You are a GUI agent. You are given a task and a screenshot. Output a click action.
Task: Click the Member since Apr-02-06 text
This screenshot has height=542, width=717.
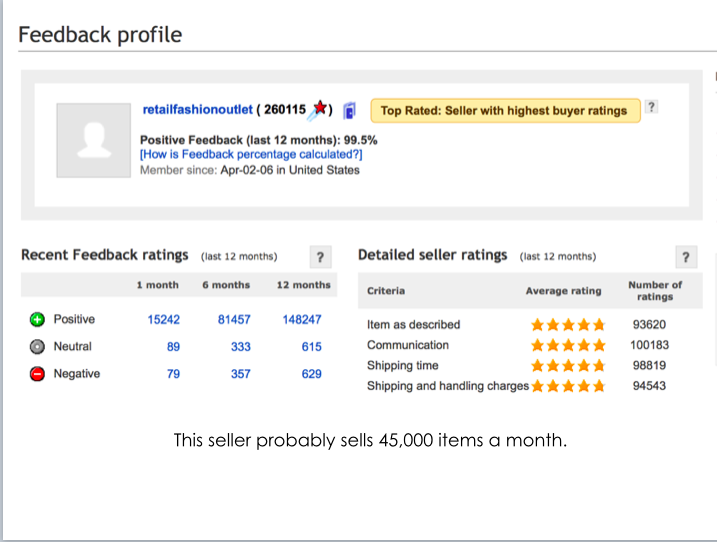coord(250,170)
